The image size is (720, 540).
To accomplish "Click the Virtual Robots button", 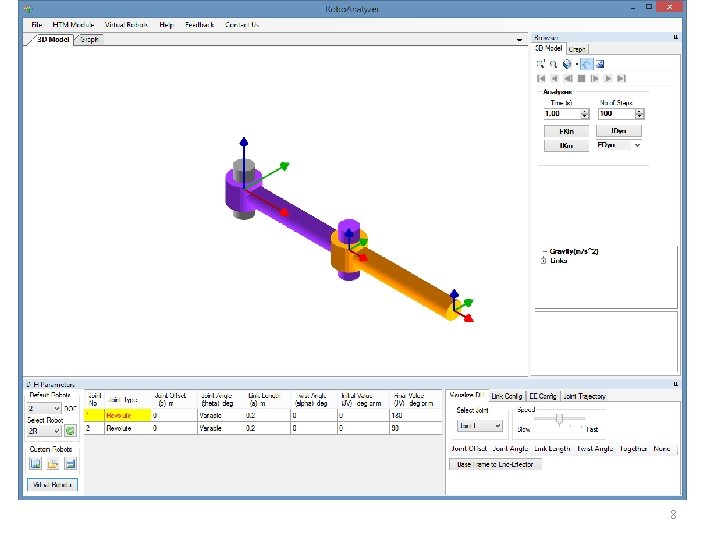I will pos(52,485).
